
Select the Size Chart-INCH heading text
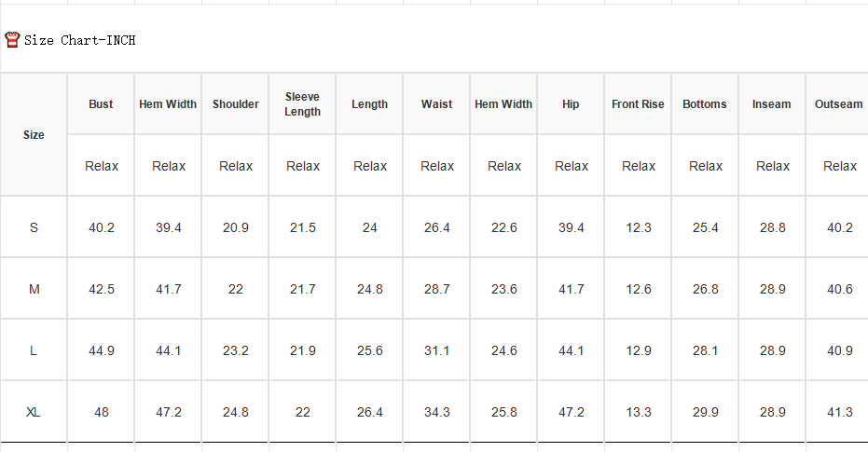(x=80, y=40)
